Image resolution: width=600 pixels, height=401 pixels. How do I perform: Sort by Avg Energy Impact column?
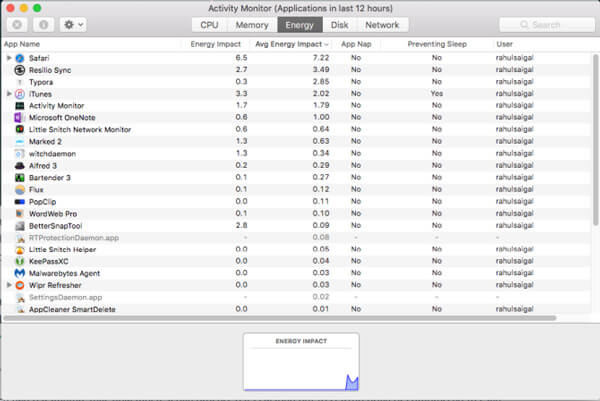292,44
